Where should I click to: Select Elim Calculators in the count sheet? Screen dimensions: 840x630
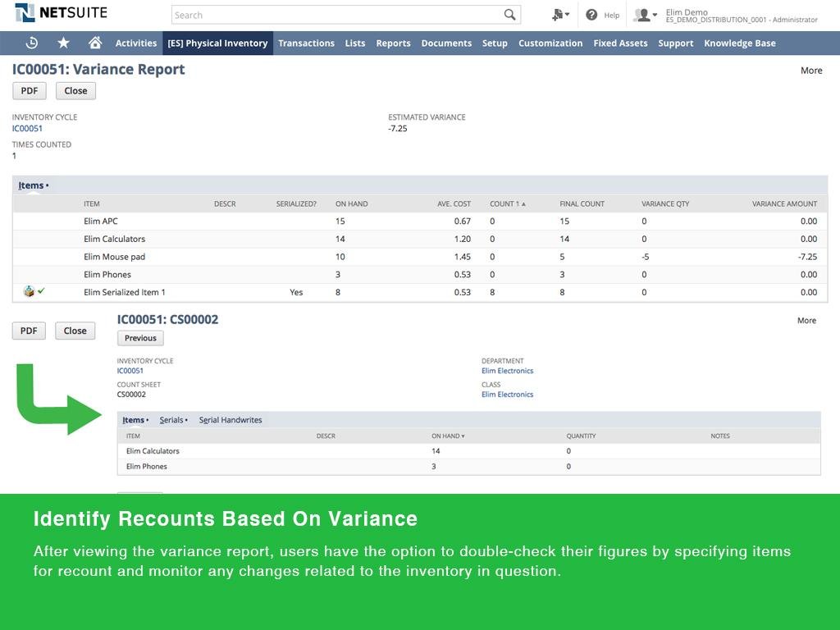153,451
